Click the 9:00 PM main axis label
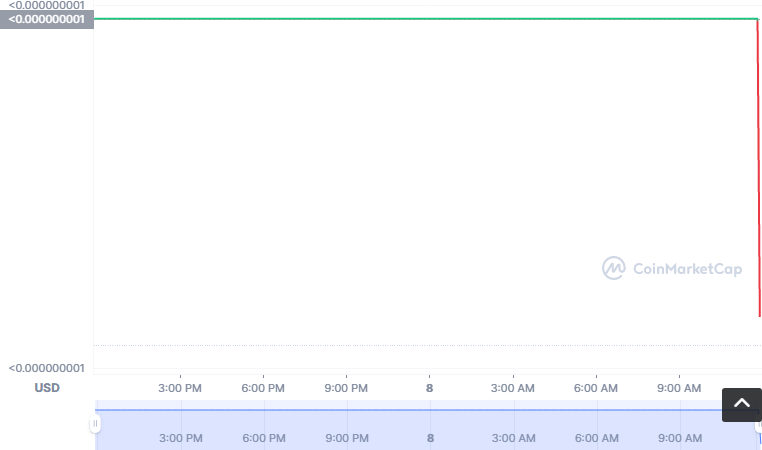Viewport: 762px width, 450px height. [x=346, y=387]
